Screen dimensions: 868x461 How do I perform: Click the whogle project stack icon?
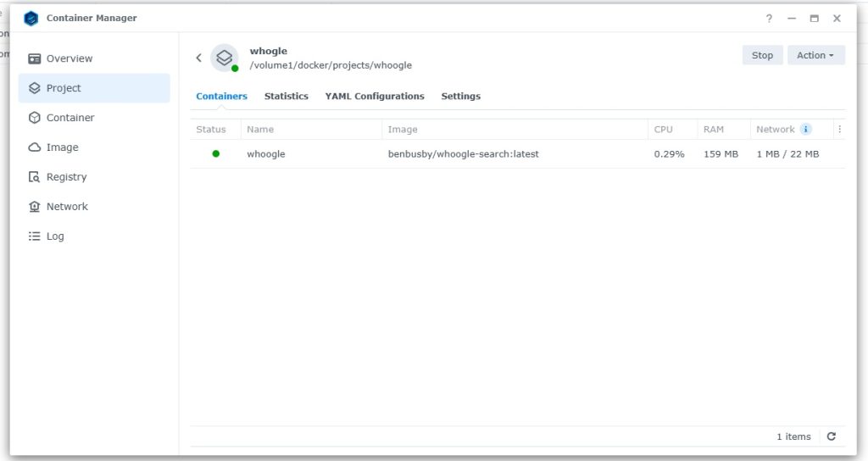click(x=224, y=58)
